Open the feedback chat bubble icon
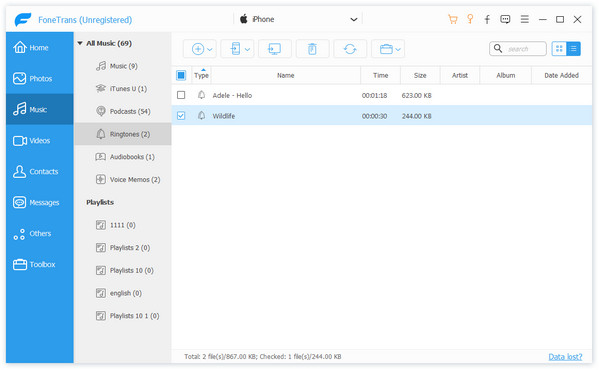Screen dimensions: 599x370 [505, 19]
